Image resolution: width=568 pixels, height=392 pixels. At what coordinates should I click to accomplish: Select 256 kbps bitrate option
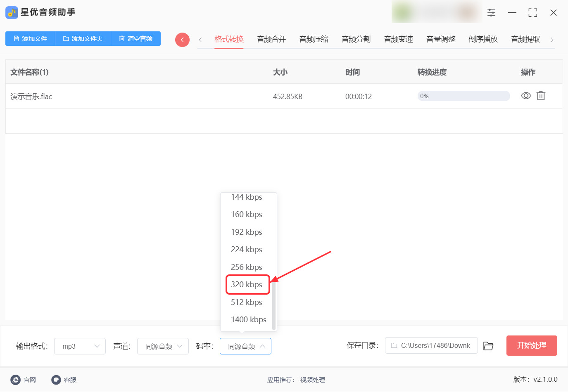click(x=247, y=267)
